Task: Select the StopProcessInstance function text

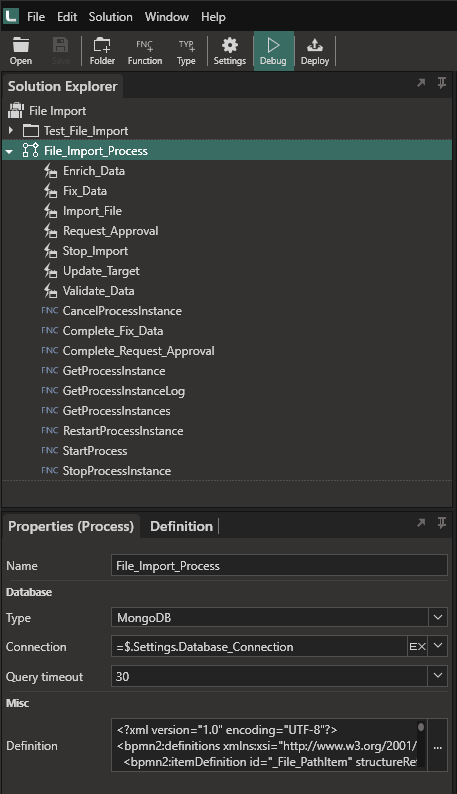Action: click(x=117, y=471)
